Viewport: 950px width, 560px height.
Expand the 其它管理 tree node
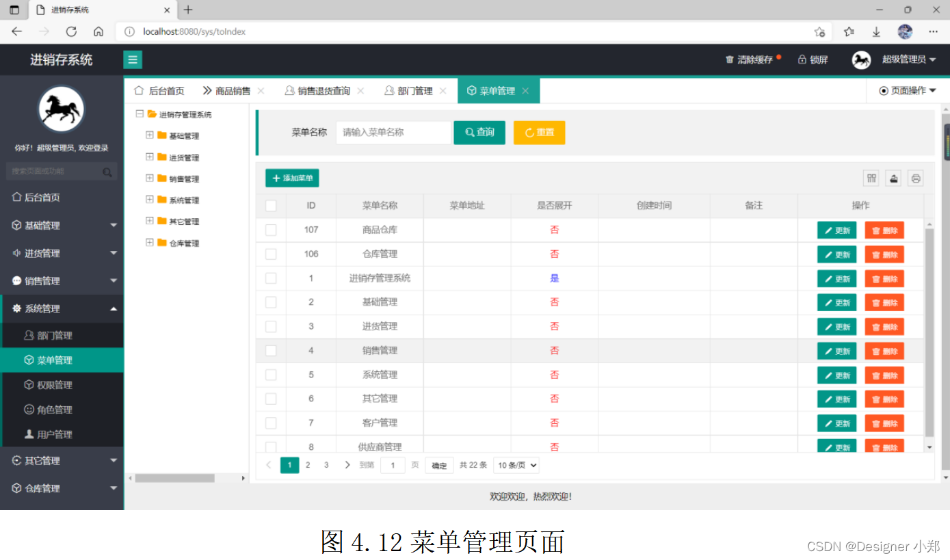pos(150,221)
